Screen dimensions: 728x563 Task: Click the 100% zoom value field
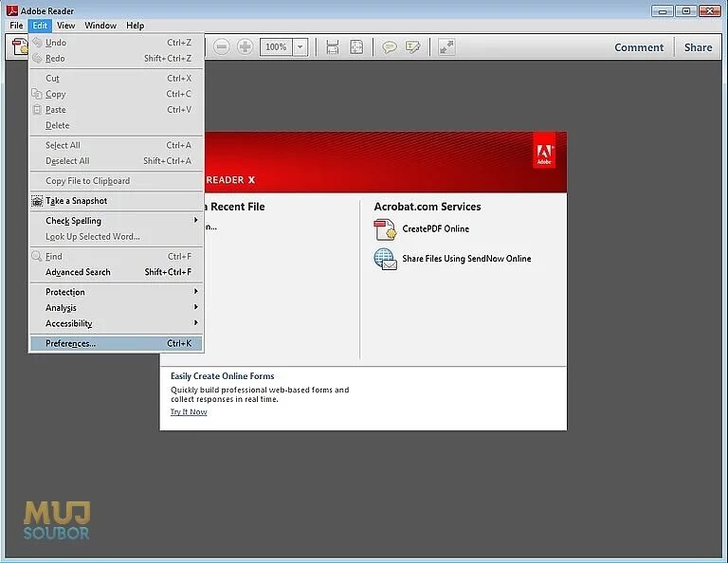coord(277,46)
